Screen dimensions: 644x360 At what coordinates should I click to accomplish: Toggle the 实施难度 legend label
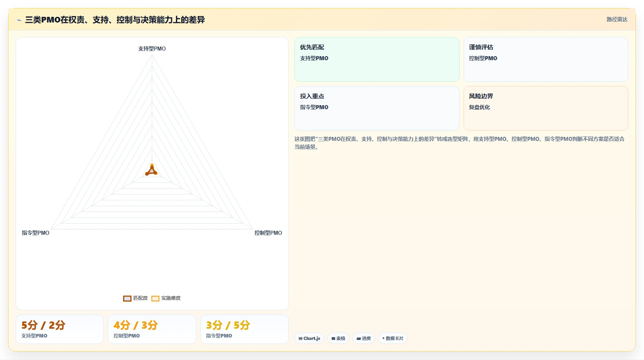(171, 298)
